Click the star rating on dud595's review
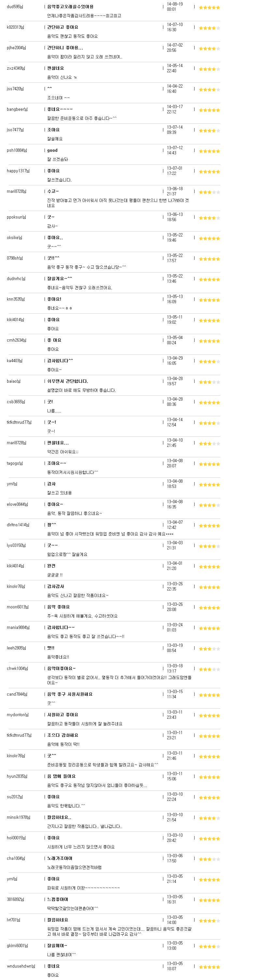This screenshot has height=980, width=257. point(209,7)
